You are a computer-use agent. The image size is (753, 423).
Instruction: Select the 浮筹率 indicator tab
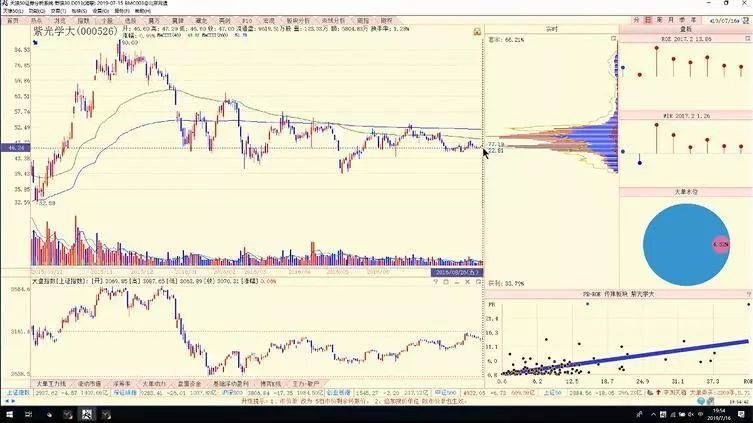(121, 384)
